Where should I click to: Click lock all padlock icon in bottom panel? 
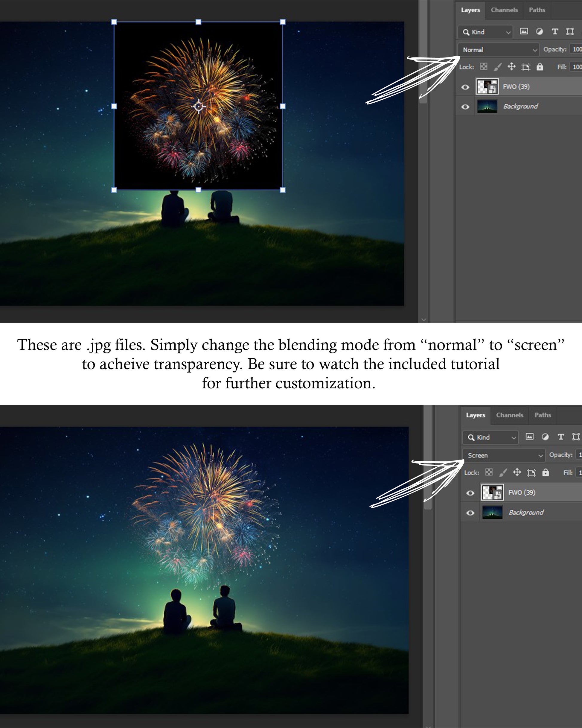(x=546, y=472)
